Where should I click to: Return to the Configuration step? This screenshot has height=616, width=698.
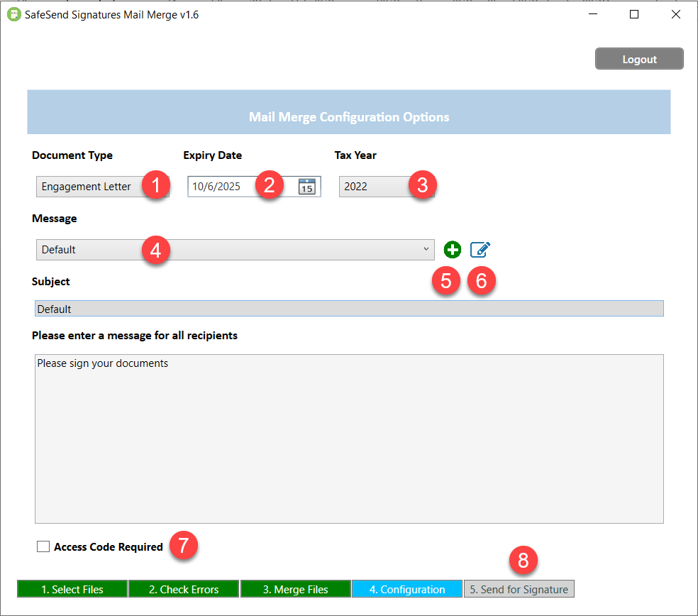tap(406, 588)
